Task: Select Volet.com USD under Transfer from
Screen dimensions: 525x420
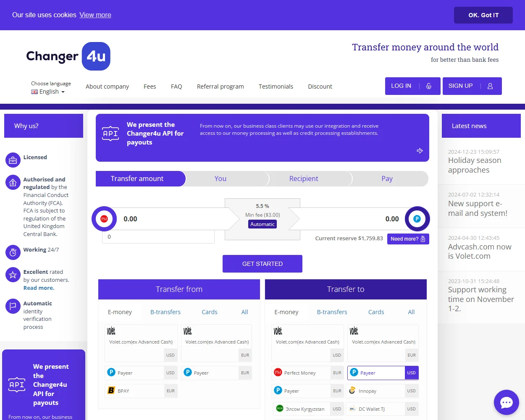Action: 141,343
